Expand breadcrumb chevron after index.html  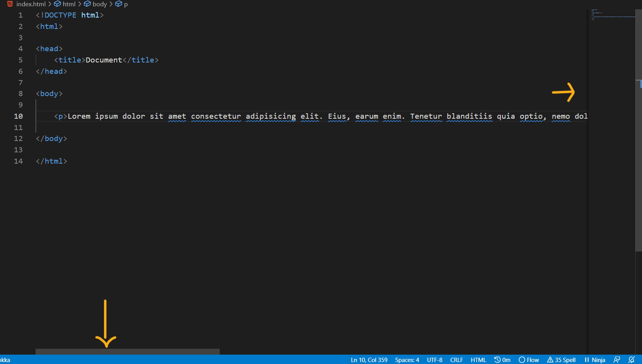50,4
